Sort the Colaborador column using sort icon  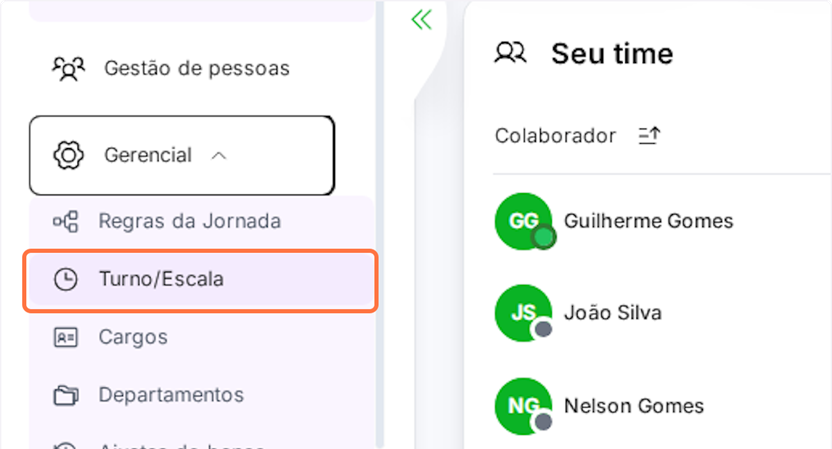click(650, 136)
